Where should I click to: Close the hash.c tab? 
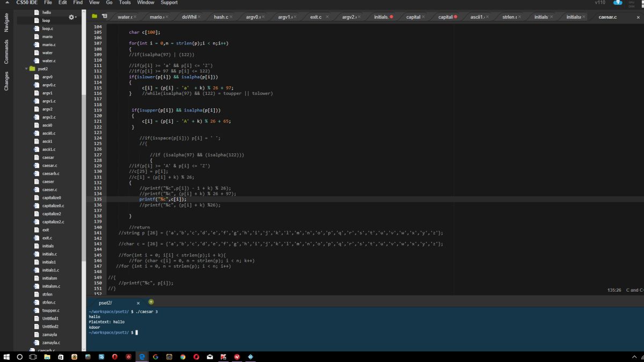(231, 17)
